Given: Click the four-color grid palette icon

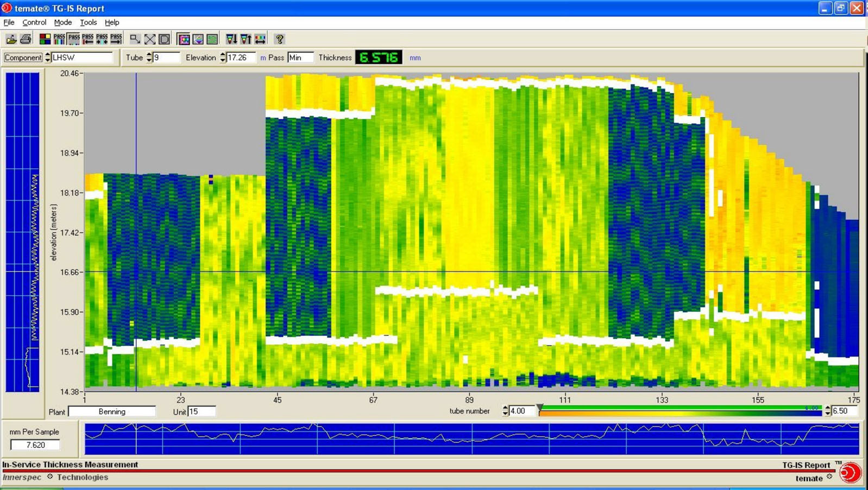Looking at the screenshot, I should pyautogui.click(x=45, y=39).
